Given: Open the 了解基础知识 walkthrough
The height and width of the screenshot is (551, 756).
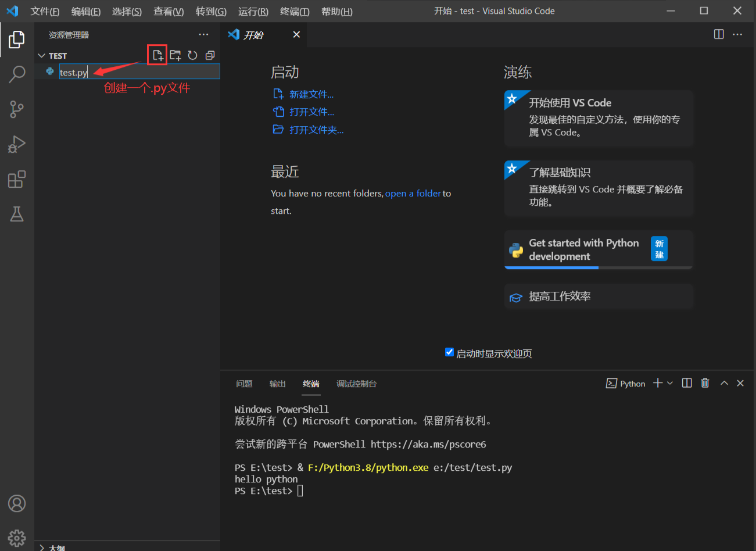Looking at the screenshot, I should coord(599,188).
